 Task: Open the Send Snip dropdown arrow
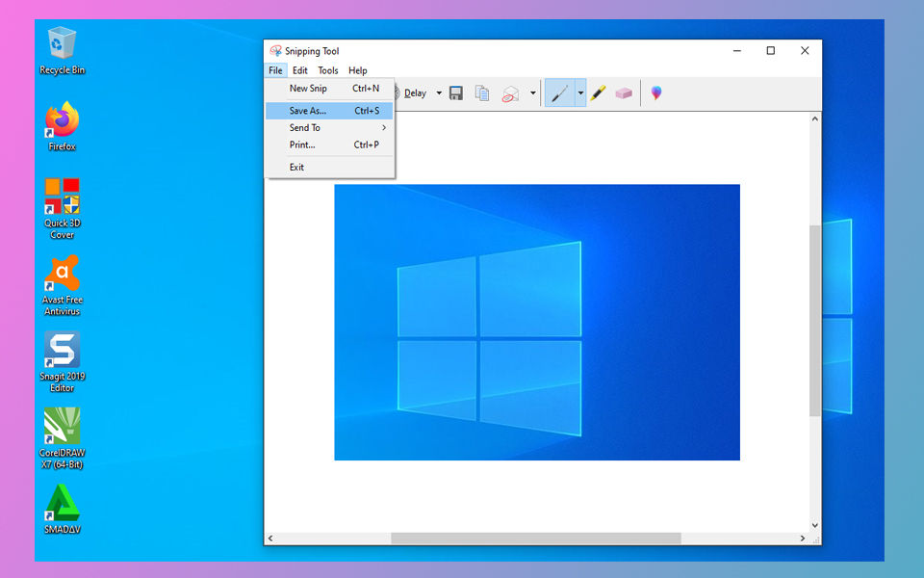[531, 92]
